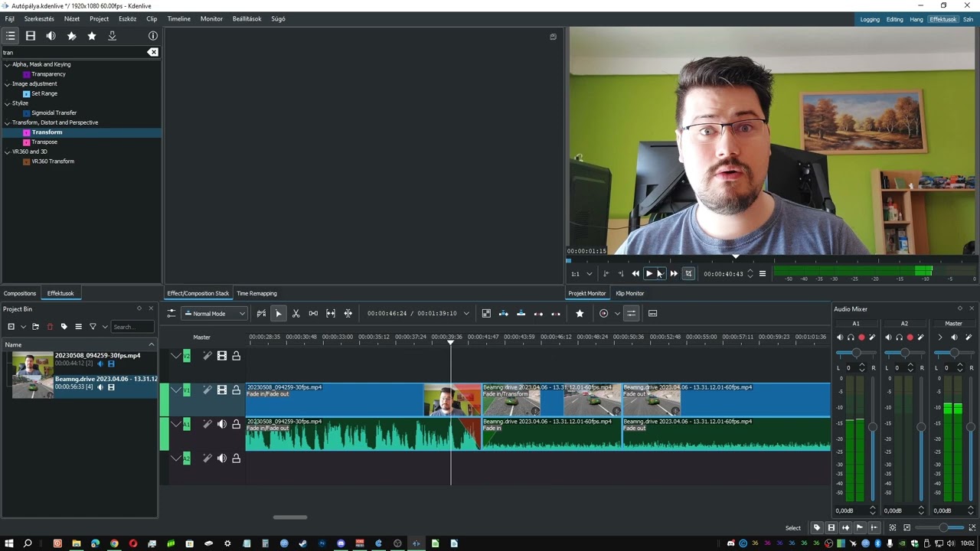Switch to the Editing workspace layout
The height and width of the screenshot is (551, 980).
pyautogui.click(x=894, y=19)
